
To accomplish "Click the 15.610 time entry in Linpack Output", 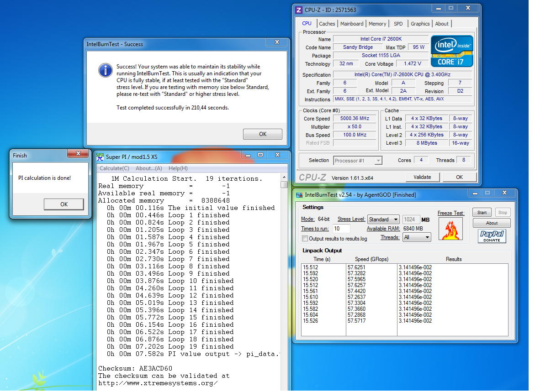I will point(311,297).
